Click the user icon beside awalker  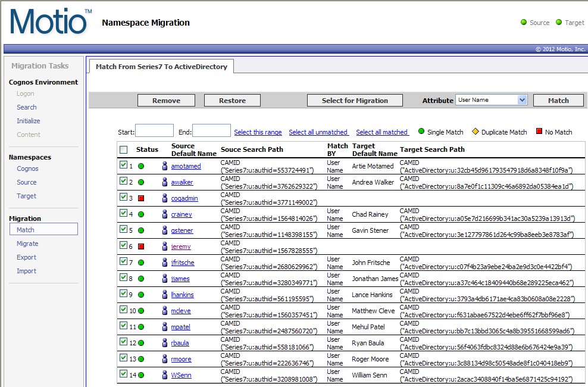pos(165,182)
